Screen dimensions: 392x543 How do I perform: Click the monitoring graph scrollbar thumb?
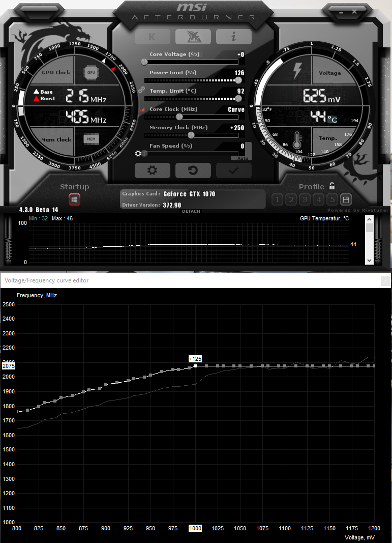369,228
